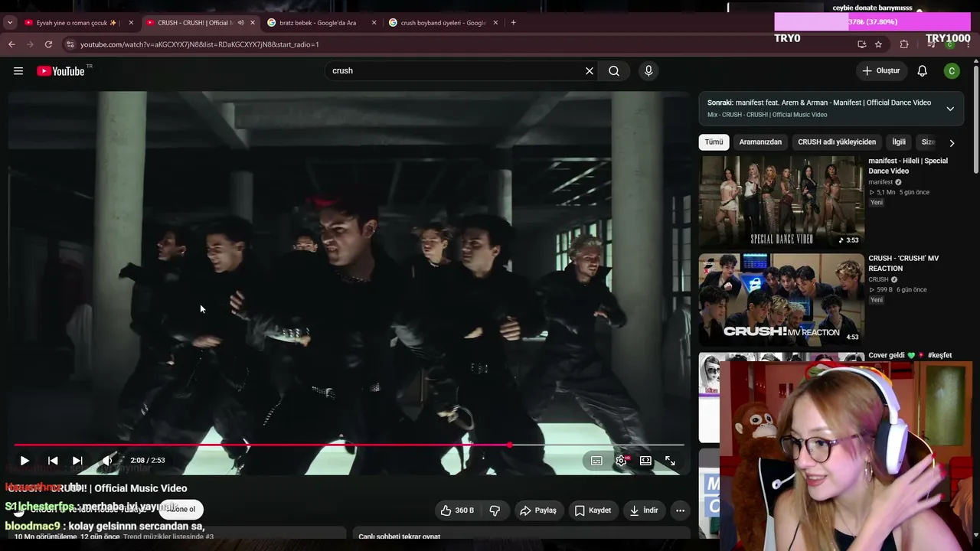
Task: Open the YouTube guide hamburger menu
Action: coord(18,71)
